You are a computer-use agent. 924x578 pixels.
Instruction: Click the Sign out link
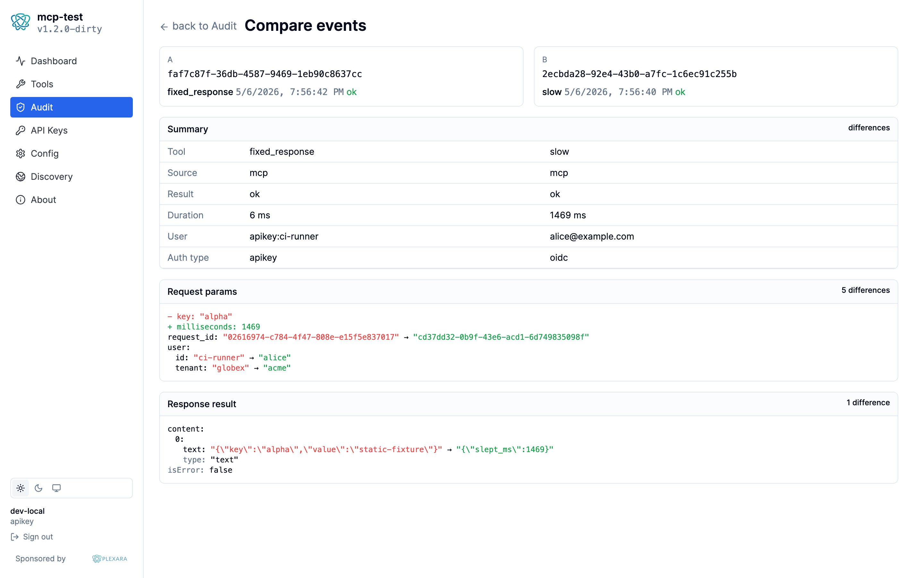(x=32, y=537)
